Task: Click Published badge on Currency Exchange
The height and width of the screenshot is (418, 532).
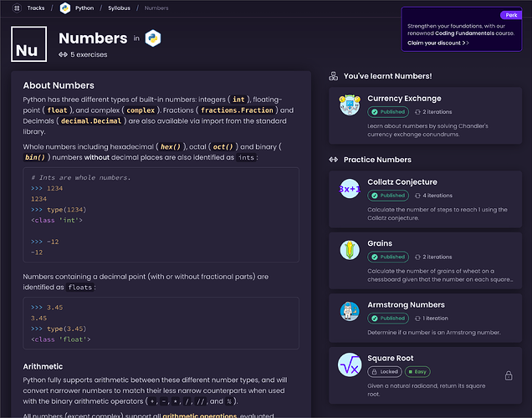Action: 388,112
